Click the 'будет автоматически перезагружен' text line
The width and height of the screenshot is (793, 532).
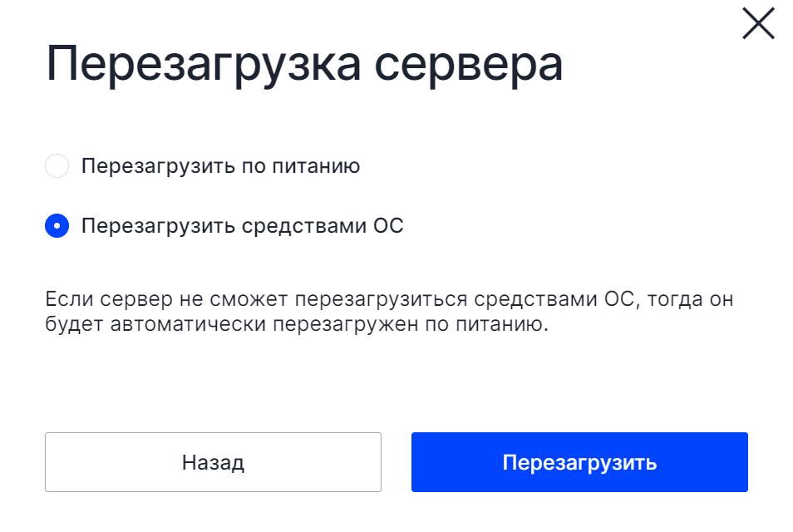click(x=297, y=324)
